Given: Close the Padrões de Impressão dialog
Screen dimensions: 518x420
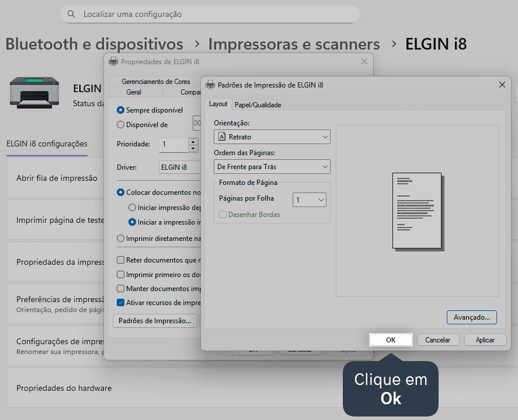Looking at the screenshot, I should click(x=502, y=85).
